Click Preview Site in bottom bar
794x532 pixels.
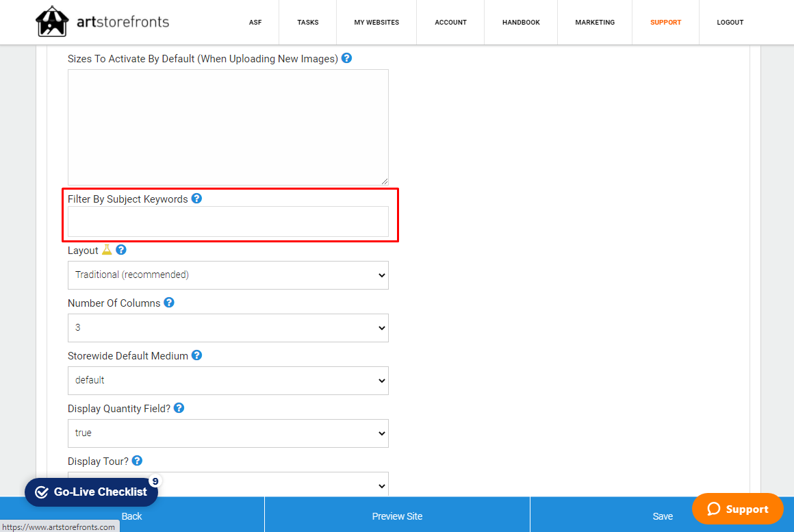[397, 516]
